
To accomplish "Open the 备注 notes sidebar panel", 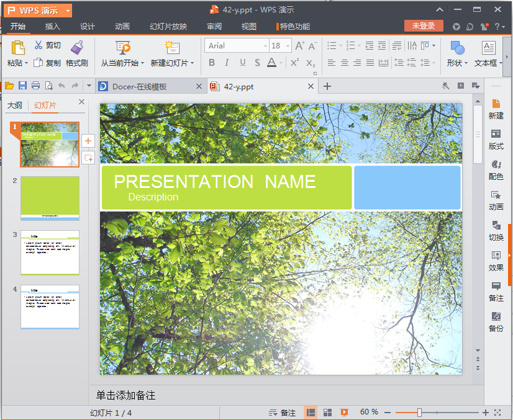I will pyautogui.click(x=496, y=292).
